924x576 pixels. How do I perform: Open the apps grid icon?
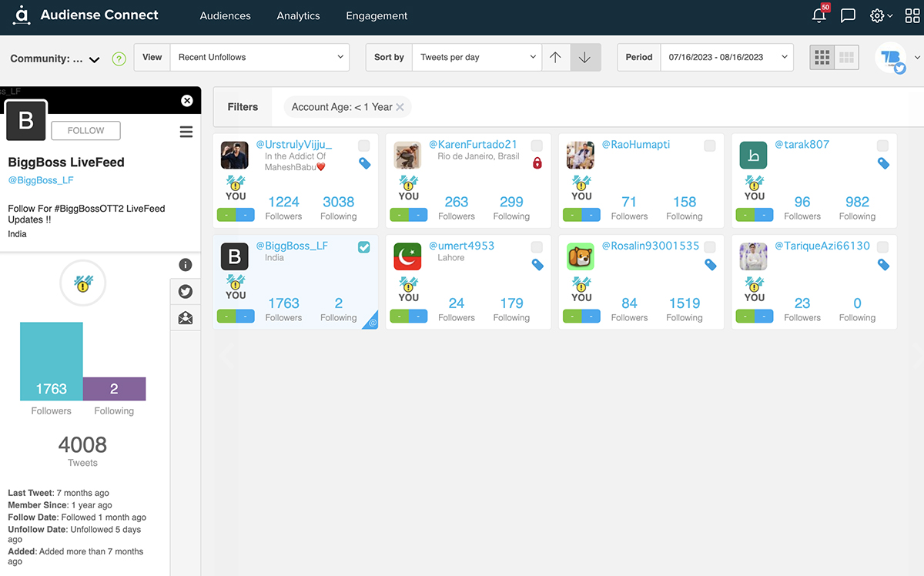(913, 15)
